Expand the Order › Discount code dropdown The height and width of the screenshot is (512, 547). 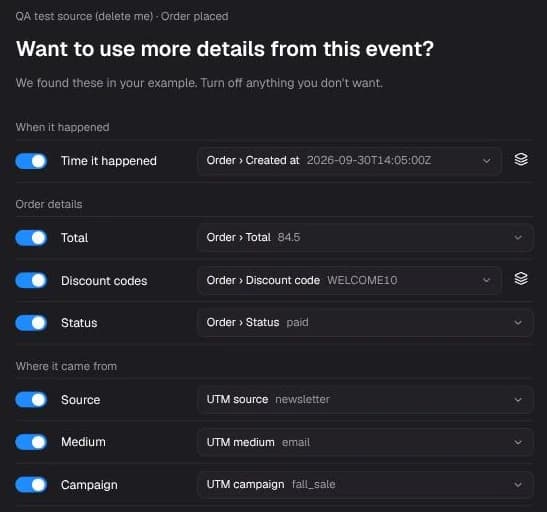pyautogui.click(x=350, y=280)
